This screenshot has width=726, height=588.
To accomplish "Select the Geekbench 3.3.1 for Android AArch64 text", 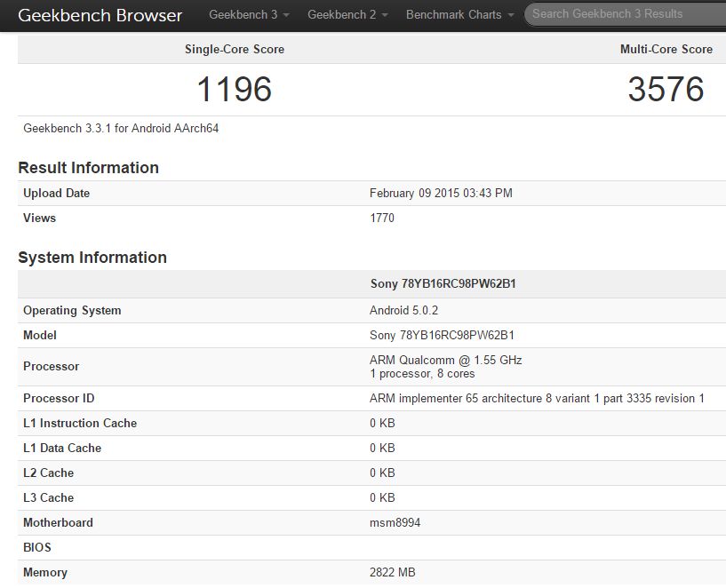I will (x=121, y=128).
